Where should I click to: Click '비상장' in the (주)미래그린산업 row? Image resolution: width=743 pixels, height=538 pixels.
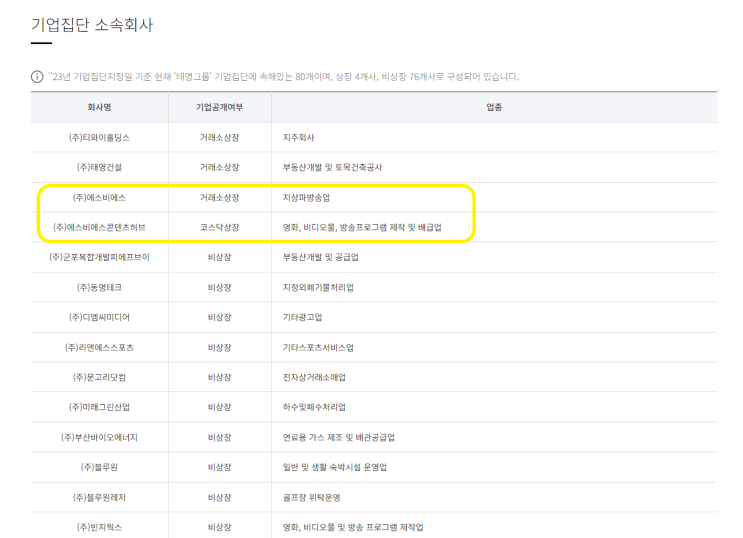219,407
